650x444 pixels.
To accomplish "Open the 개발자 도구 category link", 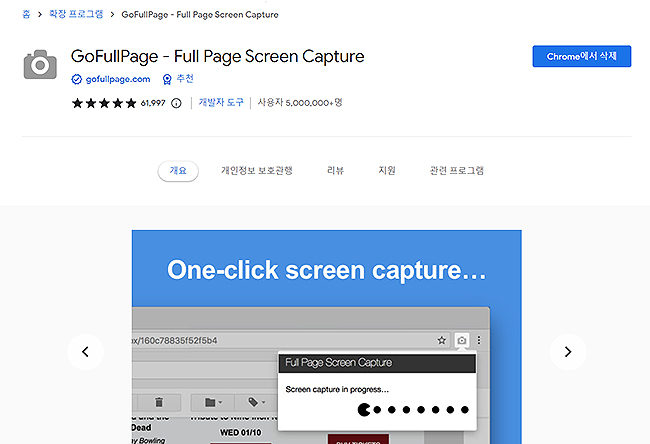I will point(221,102).
